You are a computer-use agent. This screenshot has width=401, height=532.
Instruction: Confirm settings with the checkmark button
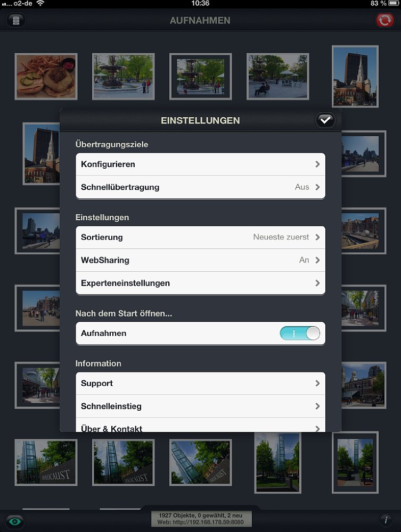coord(325,120)
